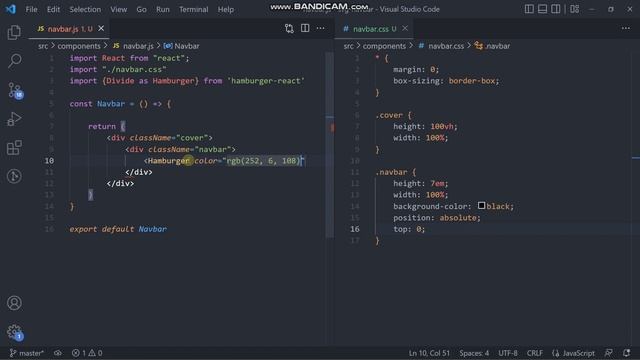Screen dimensions: 640x360
Task: Click 'CRLF' end of line selector
Action: [535, 353]
